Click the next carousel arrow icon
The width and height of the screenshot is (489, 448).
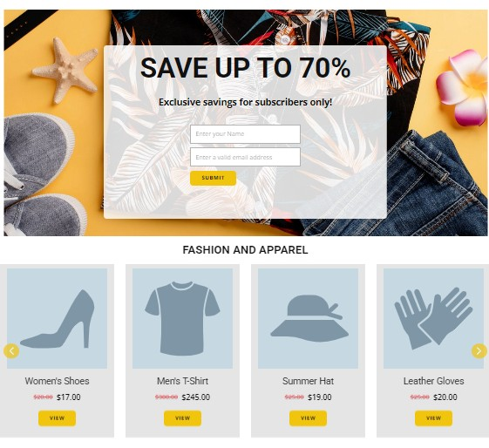[x=479, y=351]
